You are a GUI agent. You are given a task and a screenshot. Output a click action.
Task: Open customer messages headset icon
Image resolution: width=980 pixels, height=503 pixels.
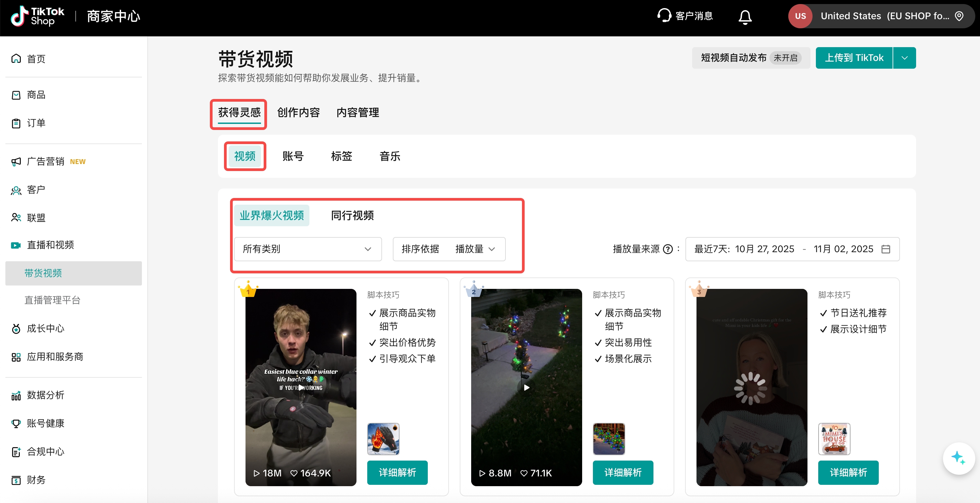tap(664, 16)
